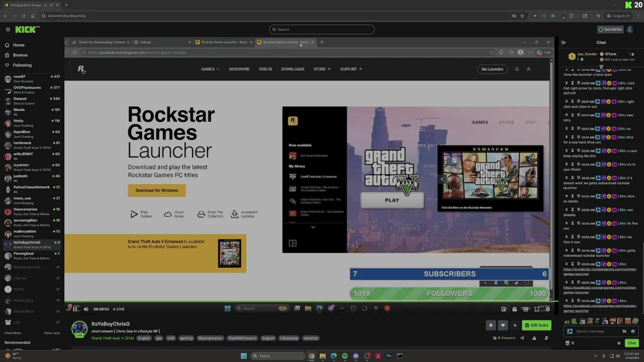Screen dimensions: 644x362
Task: Open the player settings gear
Action: coord(547,309)
